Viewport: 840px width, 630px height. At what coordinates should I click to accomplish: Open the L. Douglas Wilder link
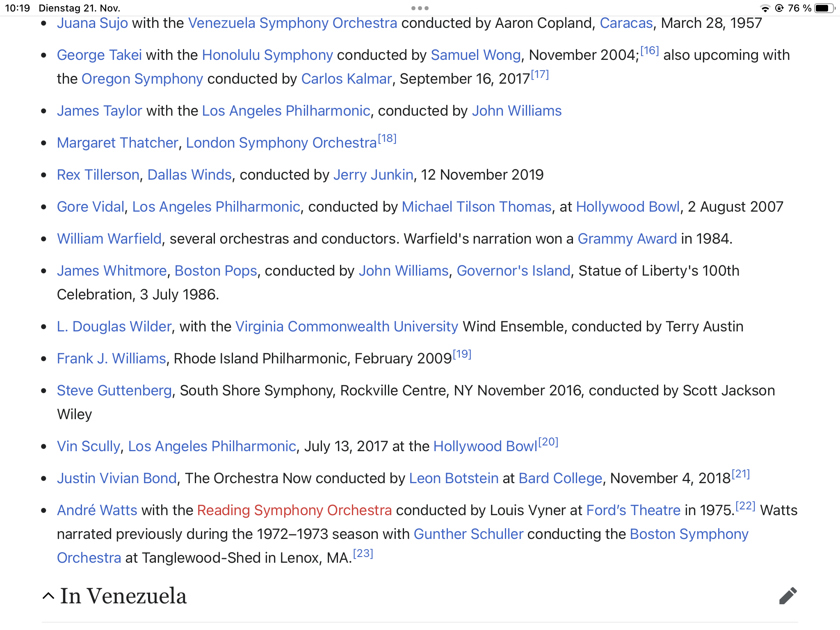[114, 326]
